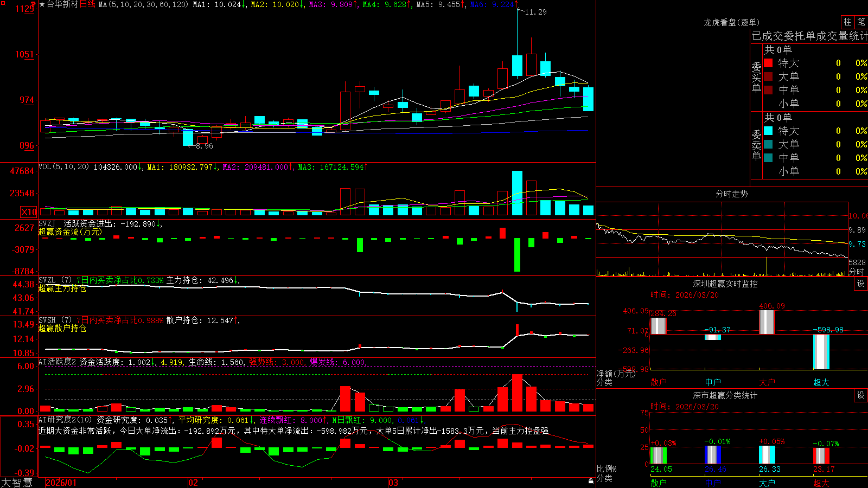Click the 散户持仓: 12.547 value

200,320
